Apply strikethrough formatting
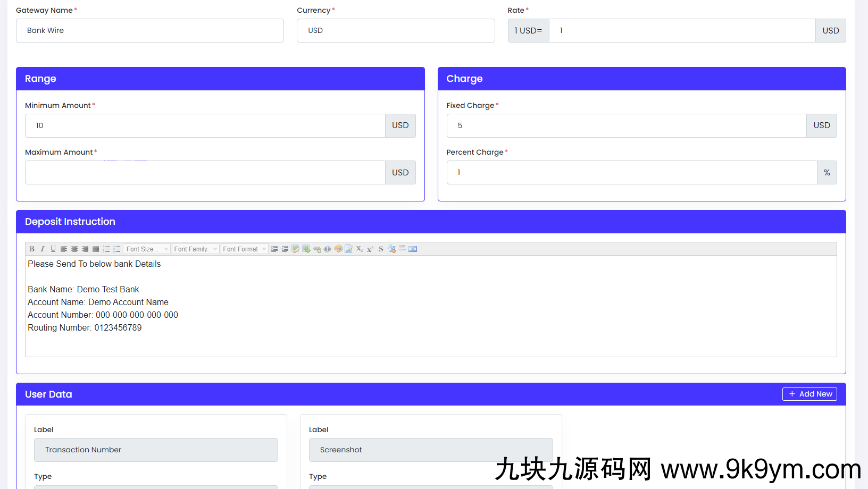The height and width of the screenshot is (489, 868). [x=381, y=249]
